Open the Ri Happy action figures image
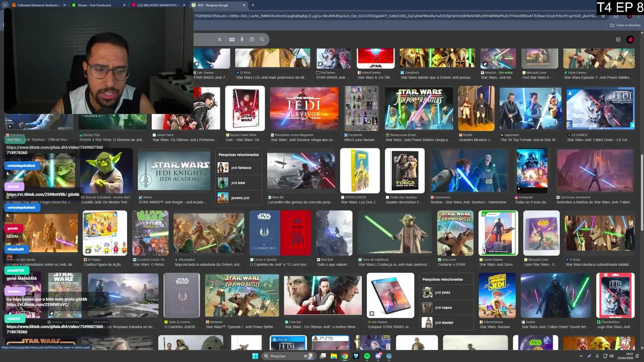Image resolution: width=644 pixels, height=362 pixels. (105, 233)
